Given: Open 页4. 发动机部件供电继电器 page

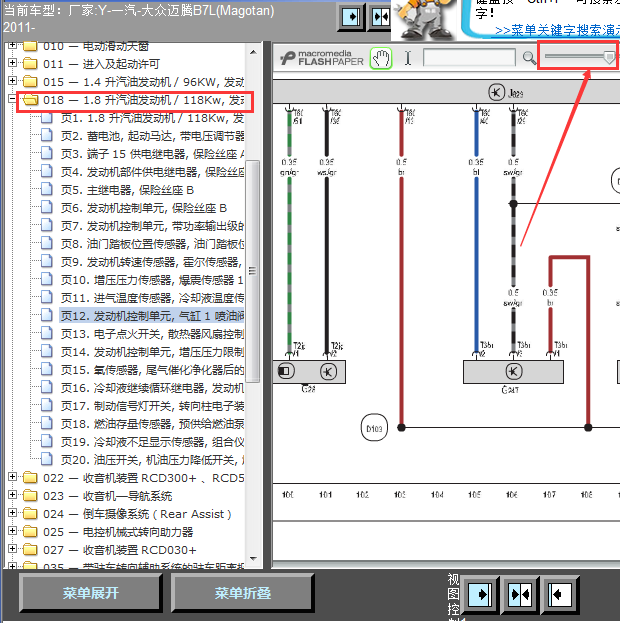Looking at the screenshot, I should point(152,172).
